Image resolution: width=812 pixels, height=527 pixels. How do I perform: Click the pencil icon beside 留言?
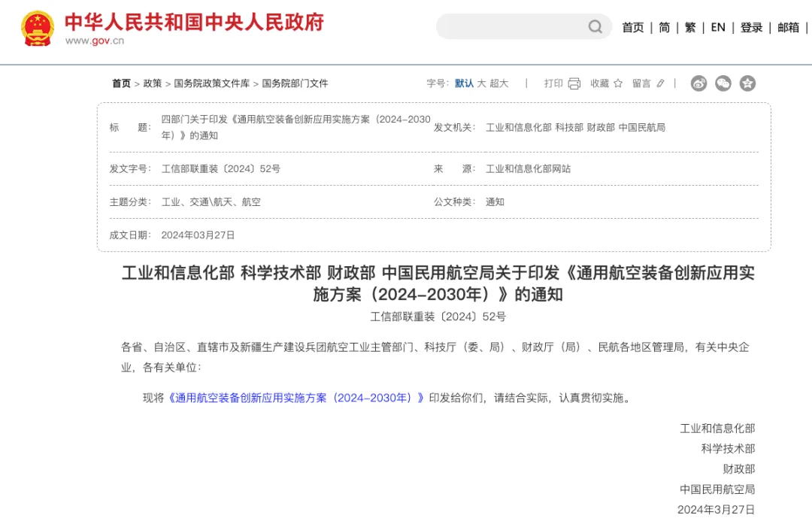pyautogui.click(x=659, y=83)
